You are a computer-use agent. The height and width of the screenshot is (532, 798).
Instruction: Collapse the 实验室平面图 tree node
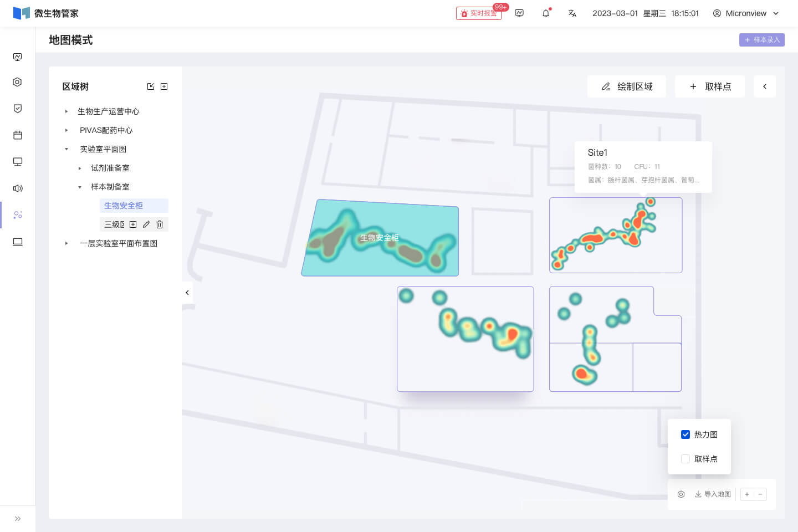coord(66,149)
